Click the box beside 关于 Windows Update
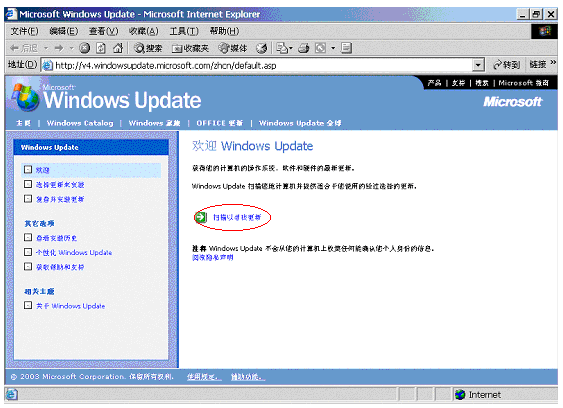 pyautogui.click(x=28, y=305)
